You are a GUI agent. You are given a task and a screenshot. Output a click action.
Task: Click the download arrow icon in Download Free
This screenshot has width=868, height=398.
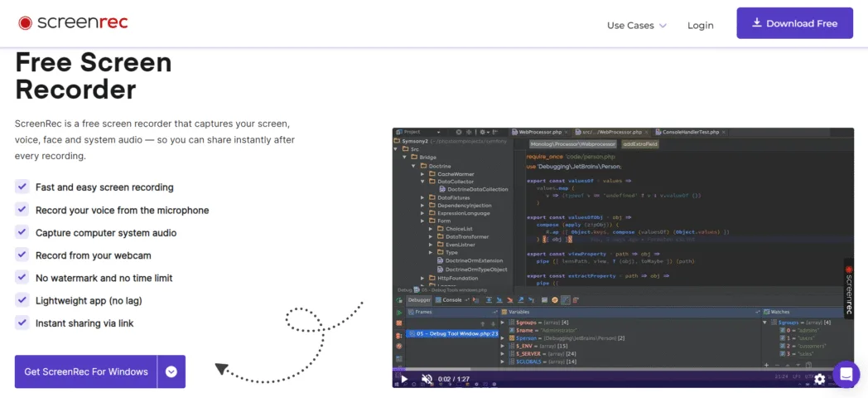click(756, 23)
